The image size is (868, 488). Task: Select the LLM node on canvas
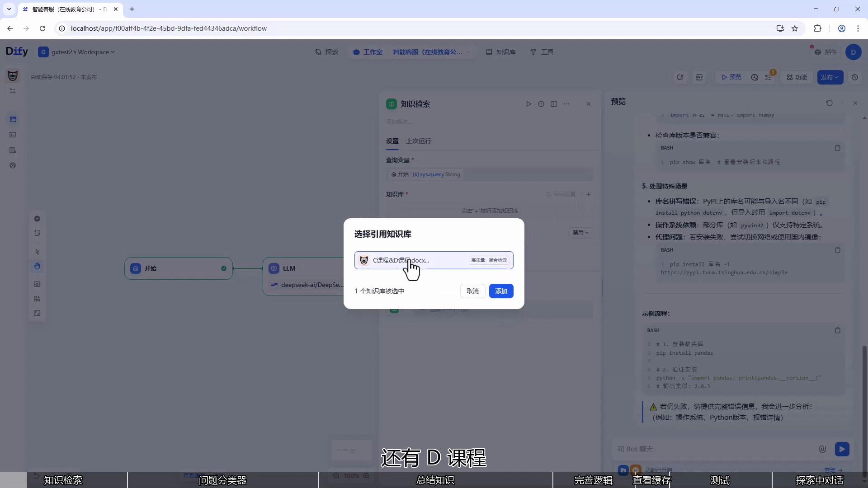coord(304,277)
